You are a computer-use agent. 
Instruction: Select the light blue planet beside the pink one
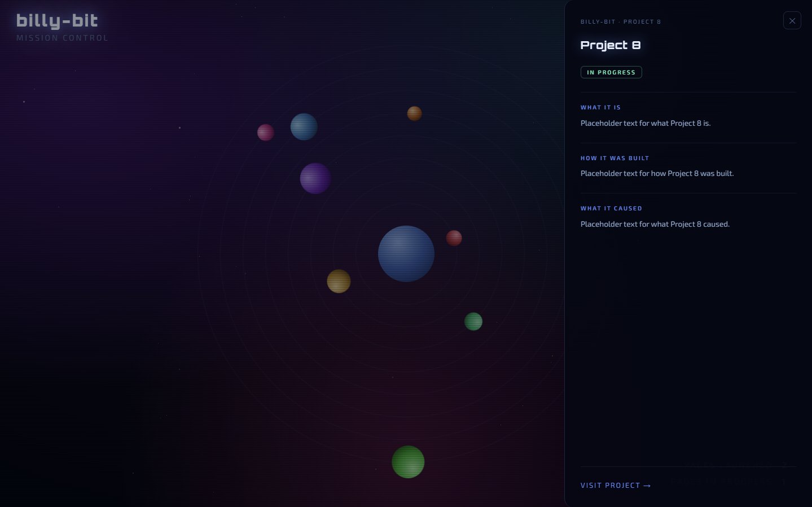coord(304,127)
